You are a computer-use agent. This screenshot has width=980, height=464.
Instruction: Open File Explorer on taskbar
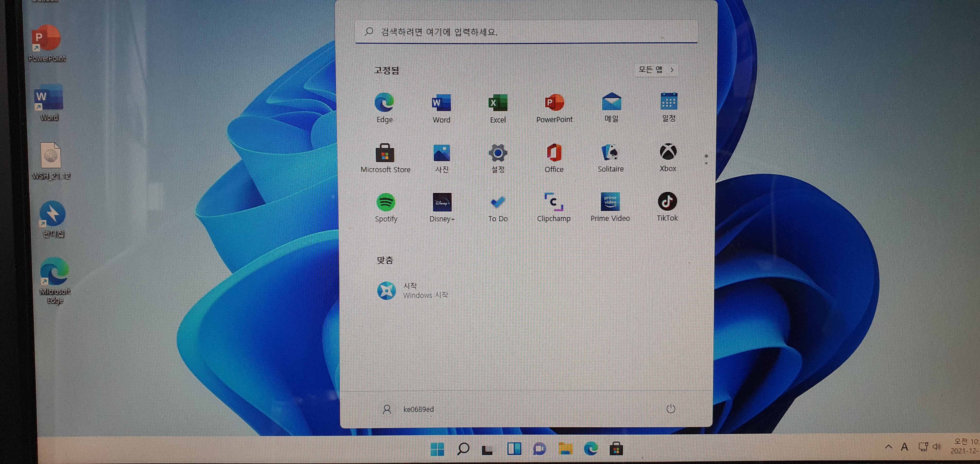point(565,448)
